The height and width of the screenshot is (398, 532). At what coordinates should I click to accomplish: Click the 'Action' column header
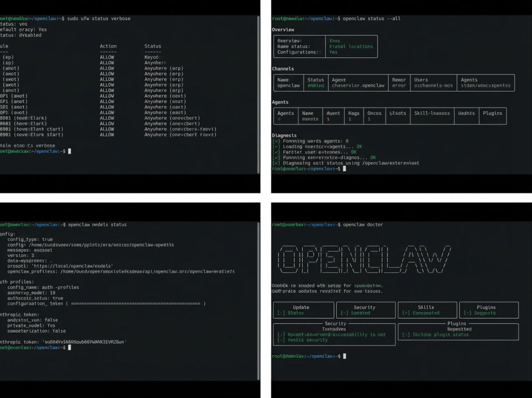coord(108,46)
